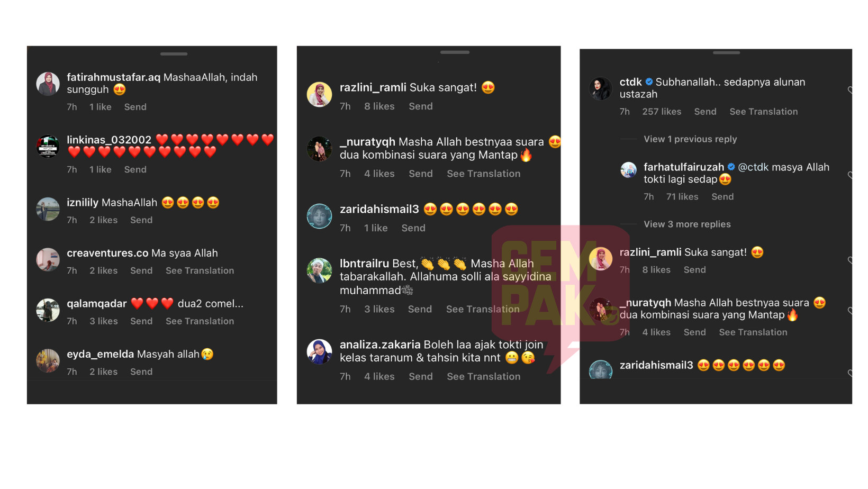The width and height of the screenshot is (868, 489).
Task: See Translation under lbntrailru comment
Action: coord(483,309)
